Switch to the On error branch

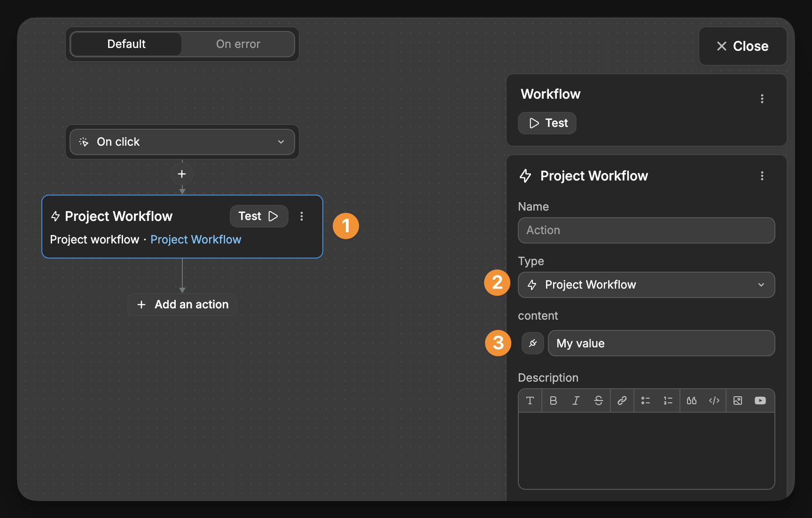click(238, 44)
